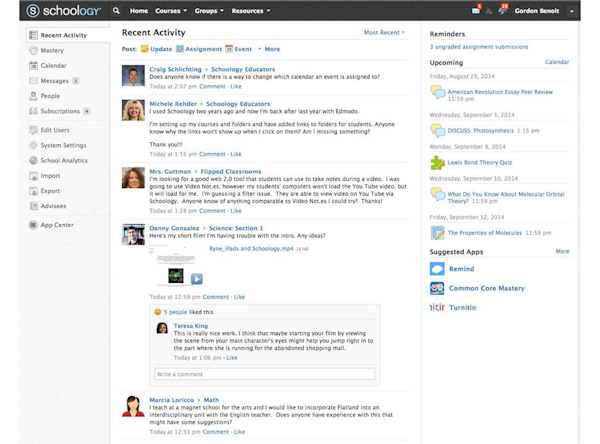Click the Common Core Mastery app icon
Image resolution: width=600 pixels, height=444 pixels.
(437, 288)
